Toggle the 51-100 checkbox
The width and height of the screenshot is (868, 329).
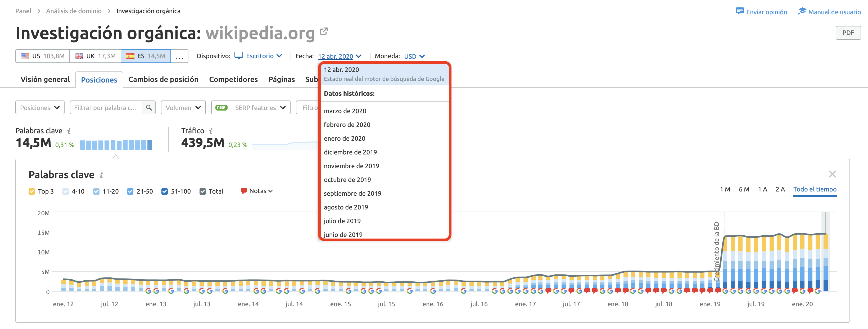pos(164,191)
